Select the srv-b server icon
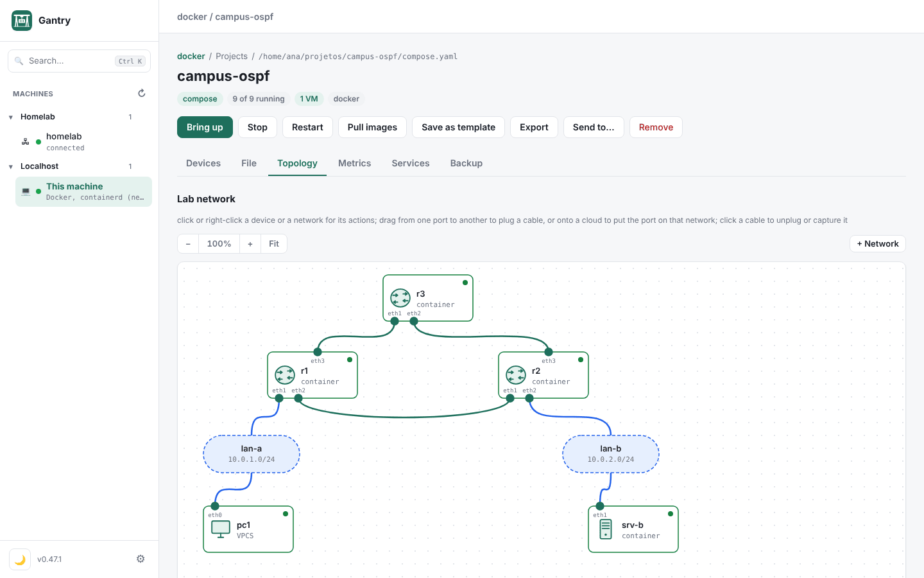Image resolution: width=924 pixels, height=578 pixels. (606, 529)
